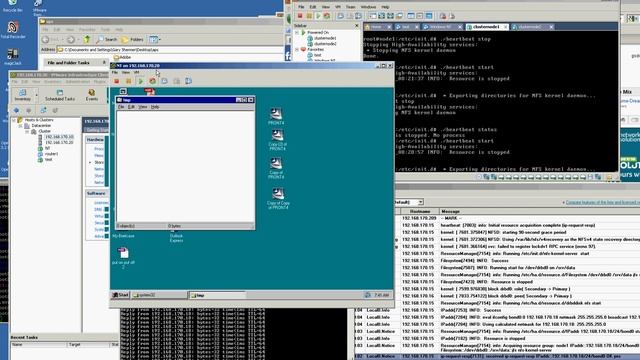Click Folders button in Explorer toolbar
Viewport: 640px width, 360px height.
(133, 40)
